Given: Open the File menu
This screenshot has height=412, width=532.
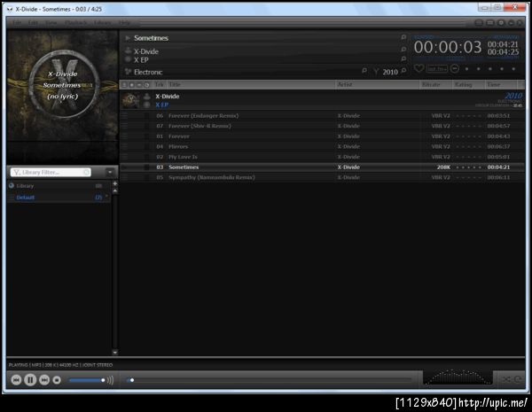Looking at the screenshot, I should click(x=17, y=23).
